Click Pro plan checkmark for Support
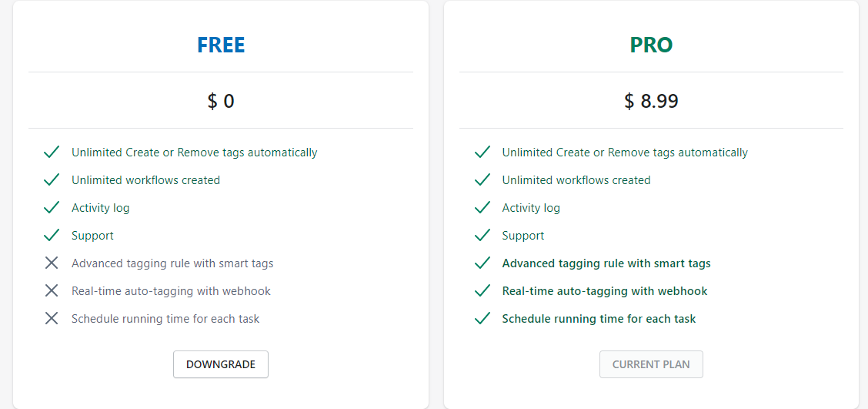This screenshot has height=409, width=868. pos(482,236)
